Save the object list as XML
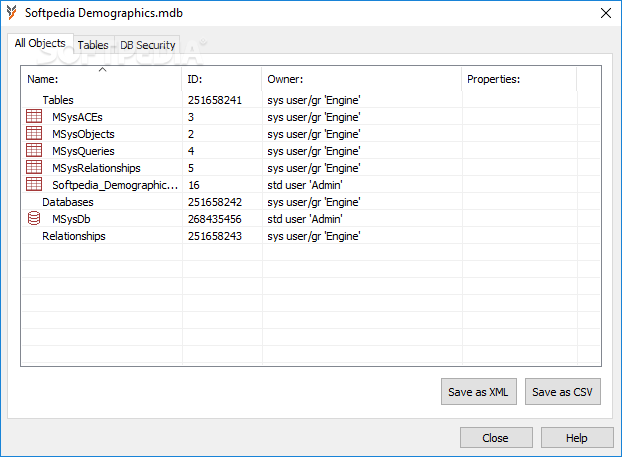The height and width of the screenshot is (457, 622). [x=478, y=392]
